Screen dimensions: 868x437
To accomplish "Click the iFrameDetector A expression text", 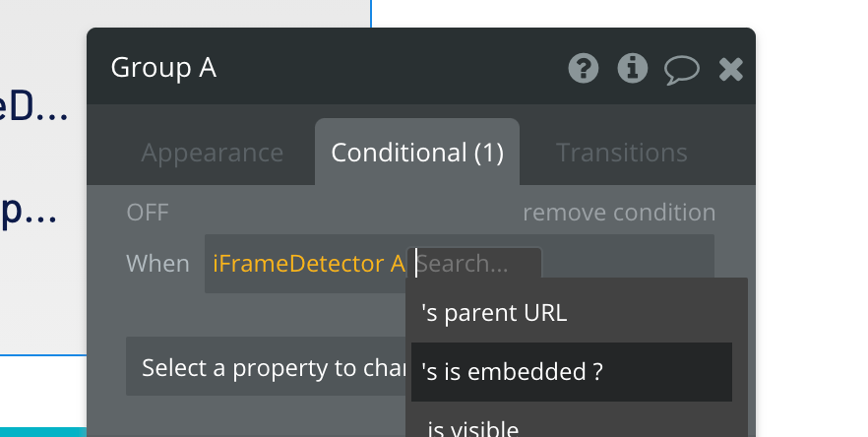I will click(x=309, y=264).
